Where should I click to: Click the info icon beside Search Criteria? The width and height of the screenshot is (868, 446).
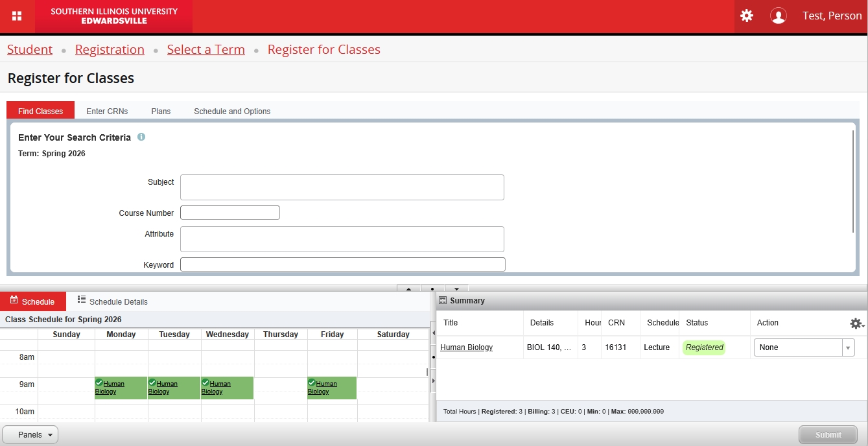[141, 137]
